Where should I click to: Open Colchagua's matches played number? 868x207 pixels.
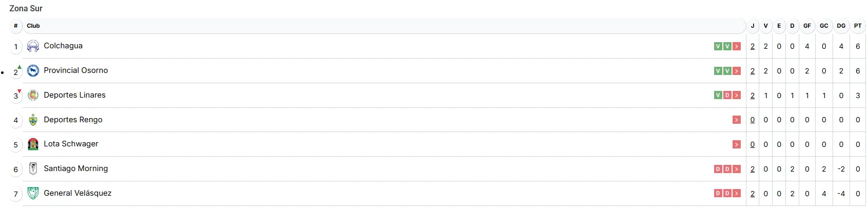(753, 46)
